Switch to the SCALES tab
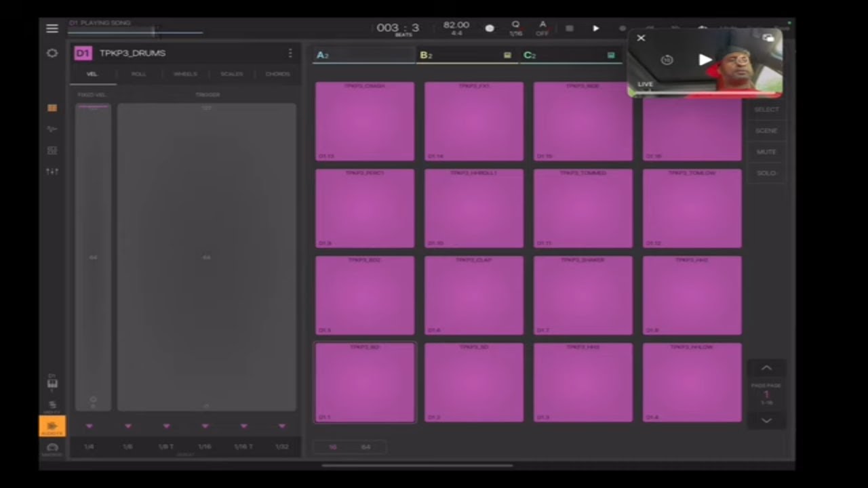Image resolution: width=868 pixels, height=488 pixels. pyautogui.click(x=232, y=74)
